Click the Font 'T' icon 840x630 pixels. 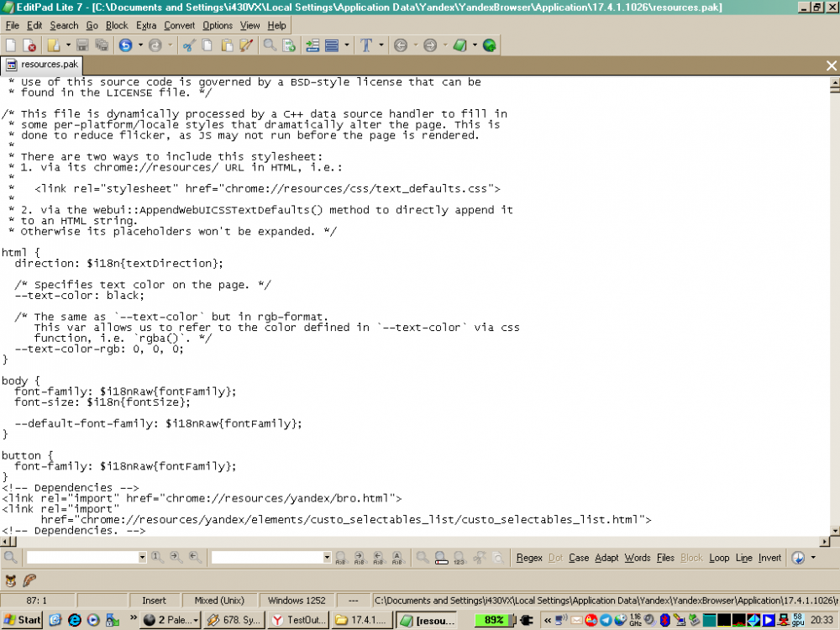(x=366, y=45)
